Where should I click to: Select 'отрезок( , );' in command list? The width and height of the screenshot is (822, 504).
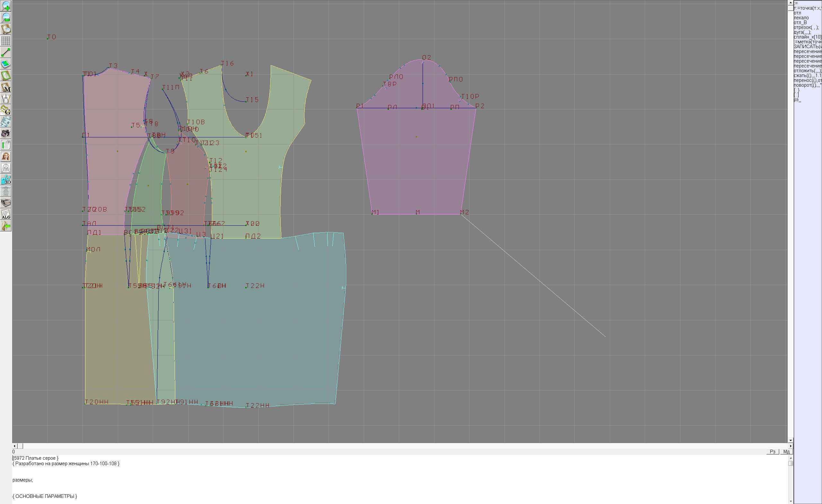(806, 27)
